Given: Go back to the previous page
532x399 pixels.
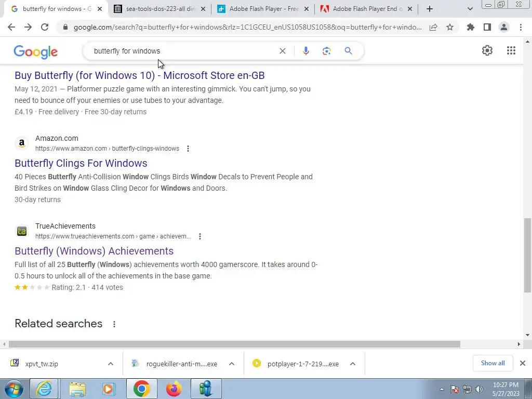Looking at the screenshot, I should click(x=11, y=27).
